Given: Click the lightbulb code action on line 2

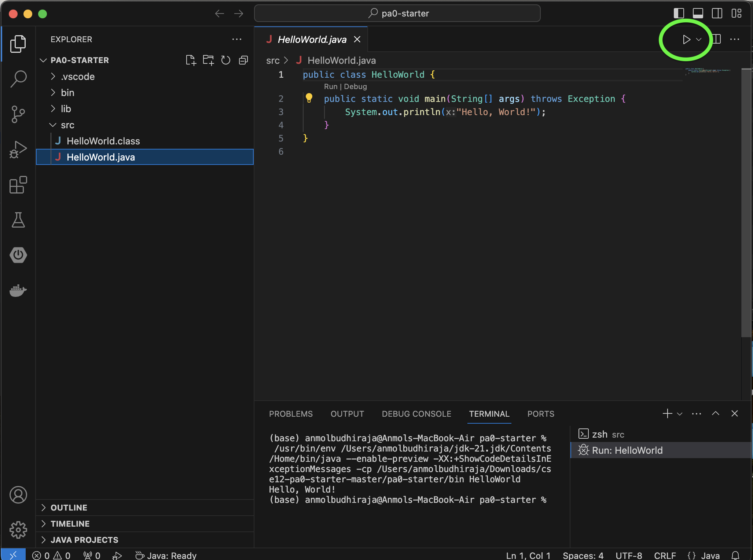Looking at the screenshot, I should (x=309, y=98).
